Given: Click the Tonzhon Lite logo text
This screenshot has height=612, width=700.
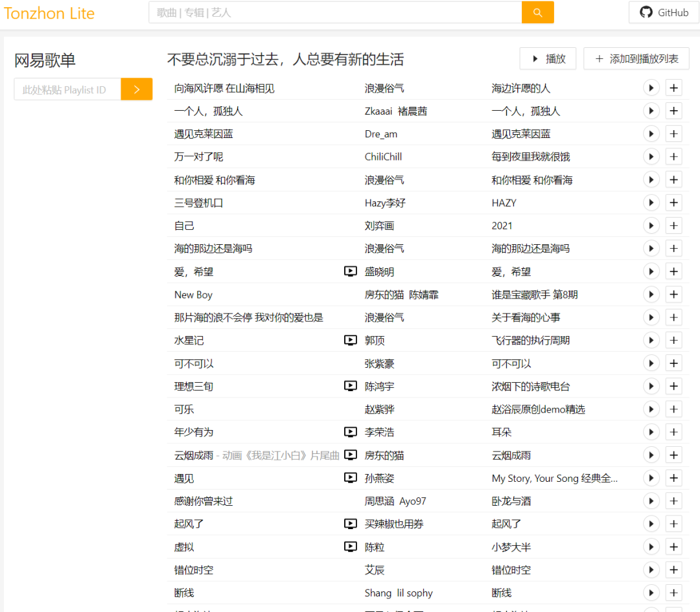Looking at the screenshot, I should 49,13.
